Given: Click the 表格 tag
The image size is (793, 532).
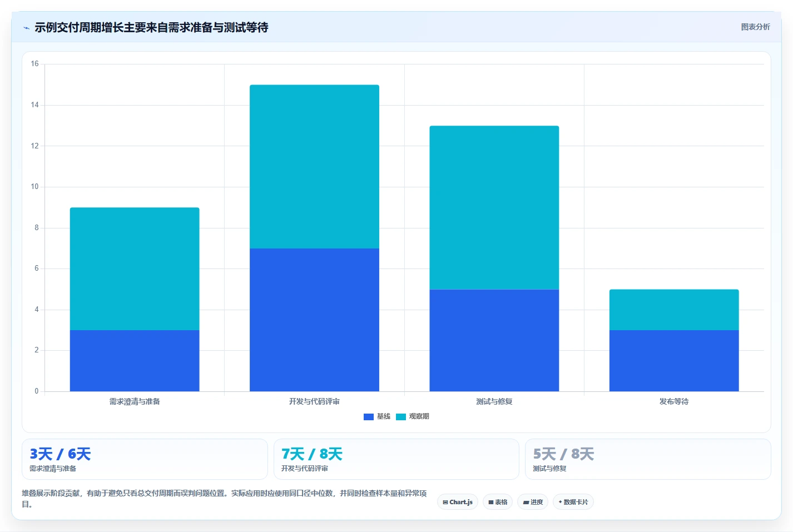Looking at the screenshot, I should pyautogui.click(x=498, y=502).
